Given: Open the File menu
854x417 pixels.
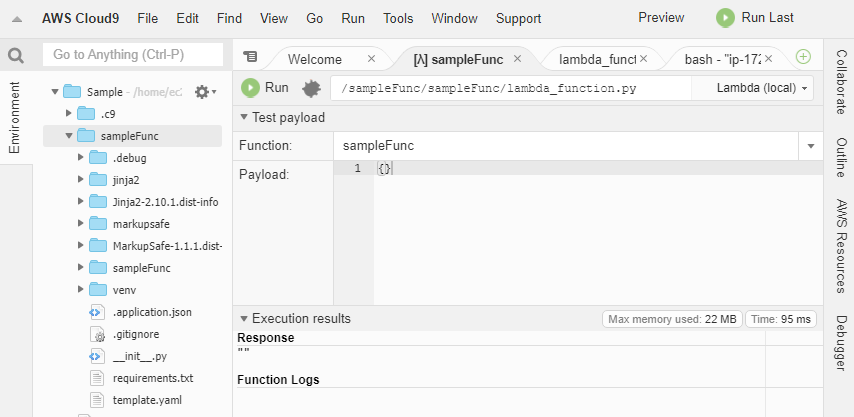Looking at the screenshot, I should click(148, 19).
